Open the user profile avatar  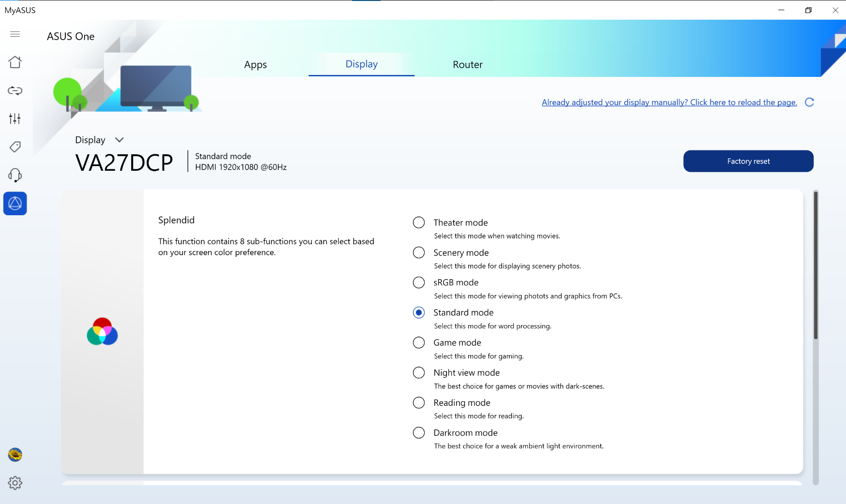(x=15, y=455)
